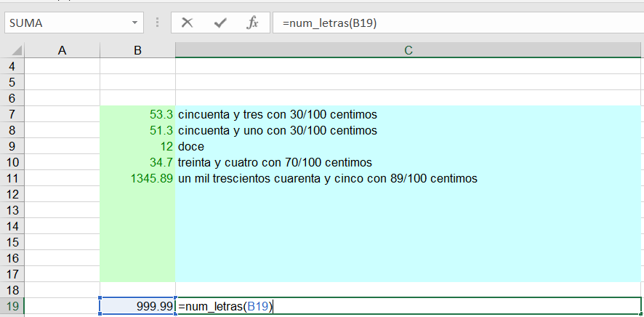Screen dimensions: 644x317
Task: Click inside the Name Box showing SUMA
Action: [x=65, y=23]
